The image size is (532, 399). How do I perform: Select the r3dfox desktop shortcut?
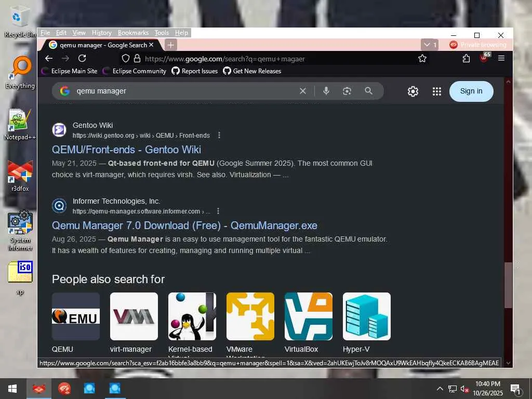point(20,176)
